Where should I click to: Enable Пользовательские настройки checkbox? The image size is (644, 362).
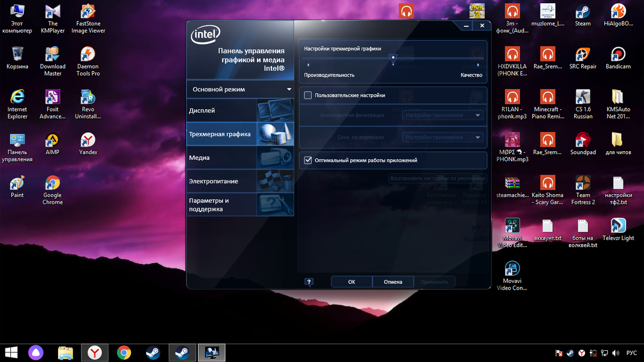tap(308, 95)
